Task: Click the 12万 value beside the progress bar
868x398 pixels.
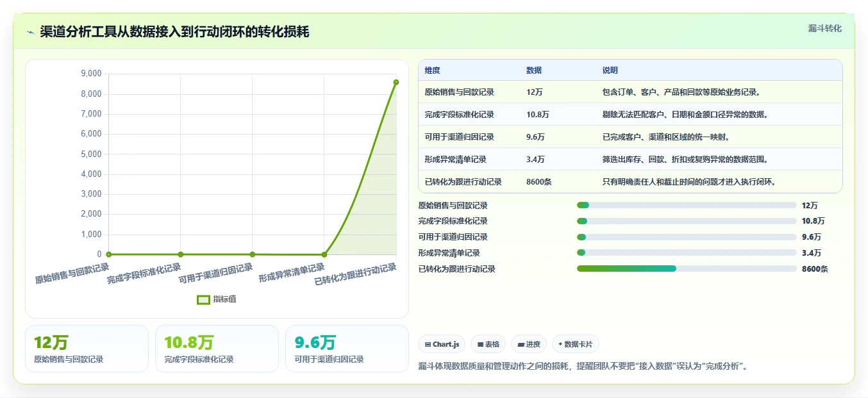Action: pos(810,206)
